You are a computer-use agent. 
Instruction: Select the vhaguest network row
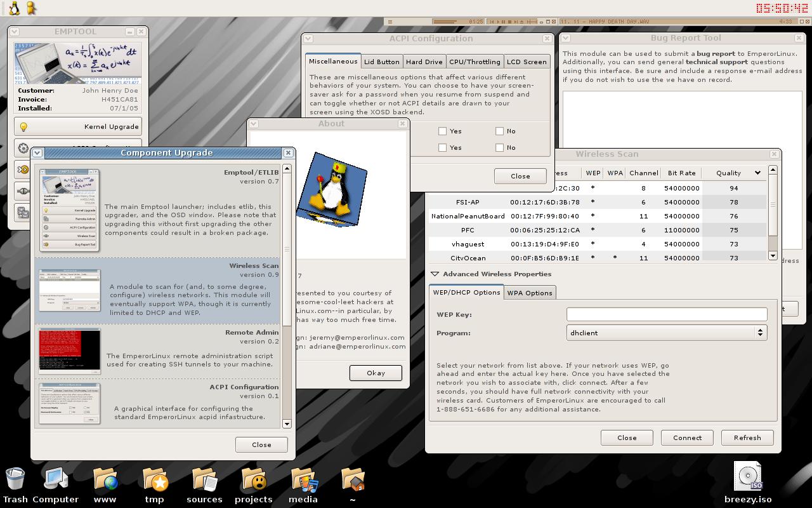coord(598,244)
